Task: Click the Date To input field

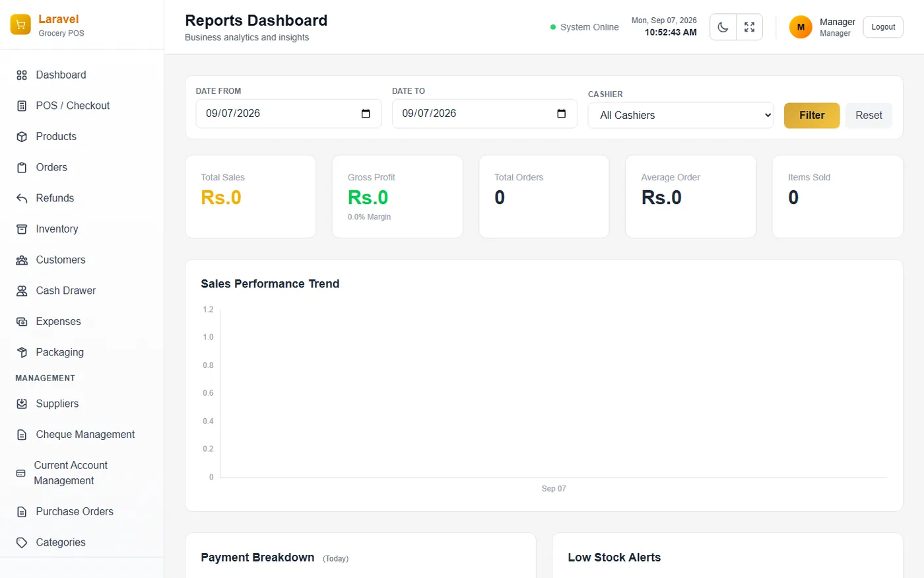Action: [484, 114]
